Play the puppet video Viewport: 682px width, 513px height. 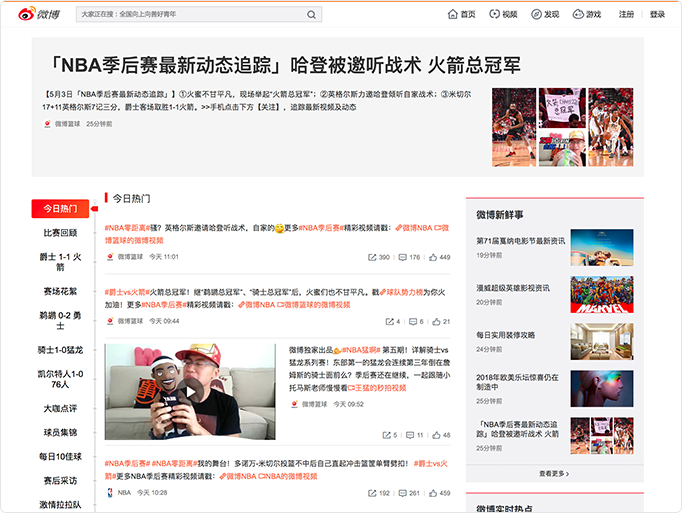click(x=190, y=392)
